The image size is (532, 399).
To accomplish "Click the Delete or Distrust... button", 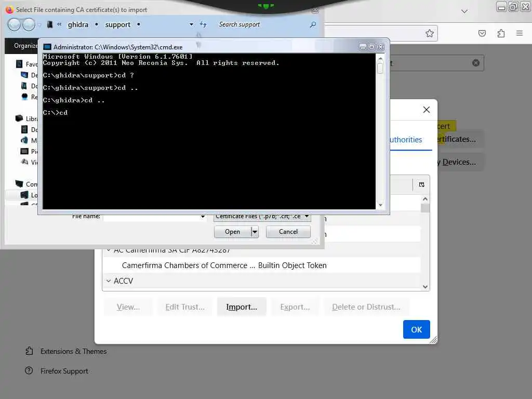I will [x=366, y=307].
